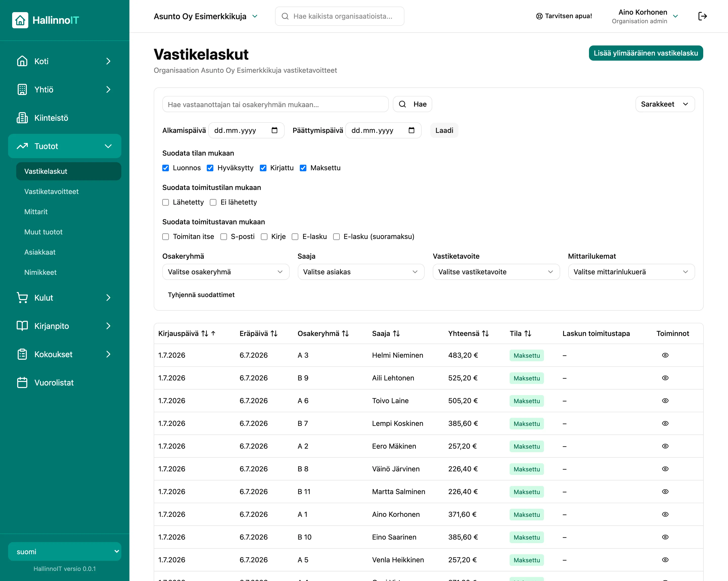Check the Lähetetty delivery filter
The height and width of the screenshot is (581, 728).
point(166,202)
